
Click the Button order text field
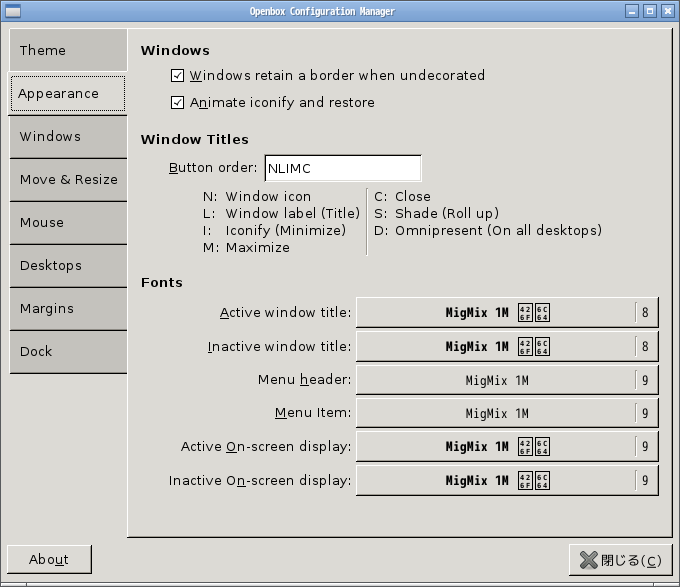[x=343, y=168]
